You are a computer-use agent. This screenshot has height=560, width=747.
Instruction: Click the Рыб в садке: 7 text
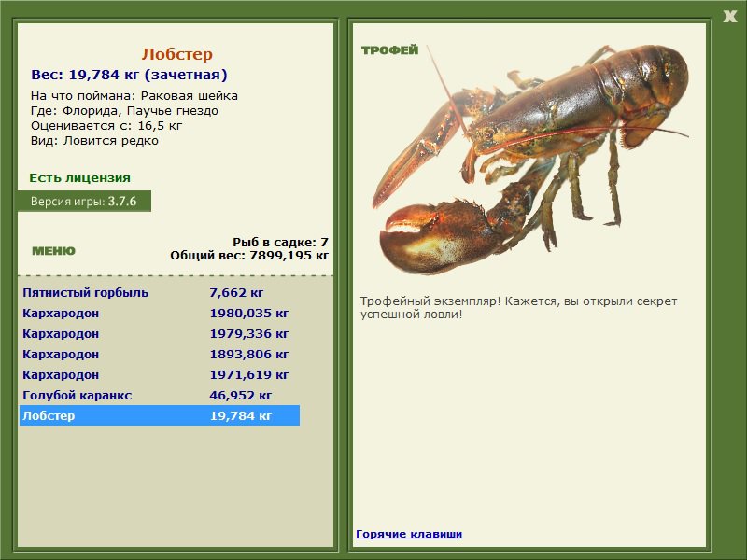click(x=281, y=242)
